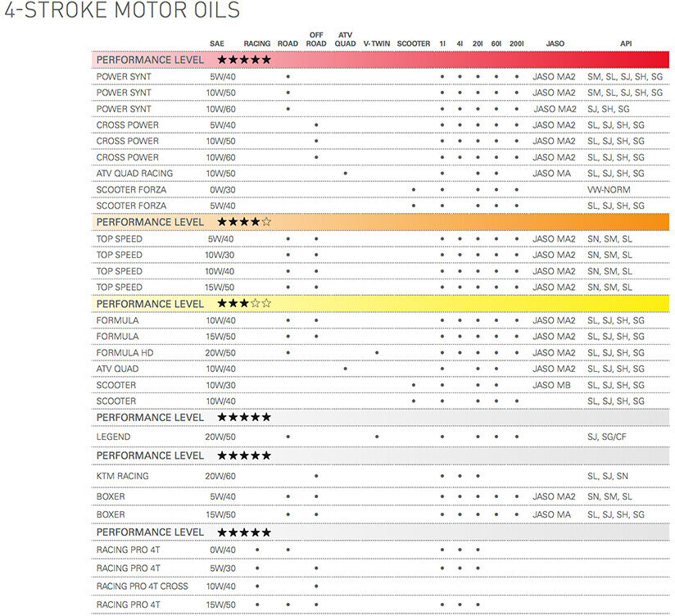Click the SCOOTER column header
The height and width of the screenshot is (616, 675).
coord(413,43)
